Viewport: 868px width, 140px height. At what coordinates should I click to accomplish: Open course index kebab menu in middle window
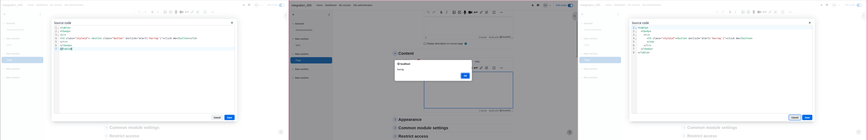pyautogui.click(x=329, y=15)
